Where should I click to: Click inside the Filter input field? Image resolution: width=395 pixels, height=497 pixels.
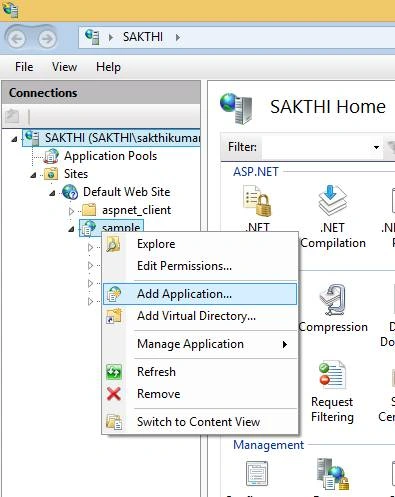coord(316,147)
